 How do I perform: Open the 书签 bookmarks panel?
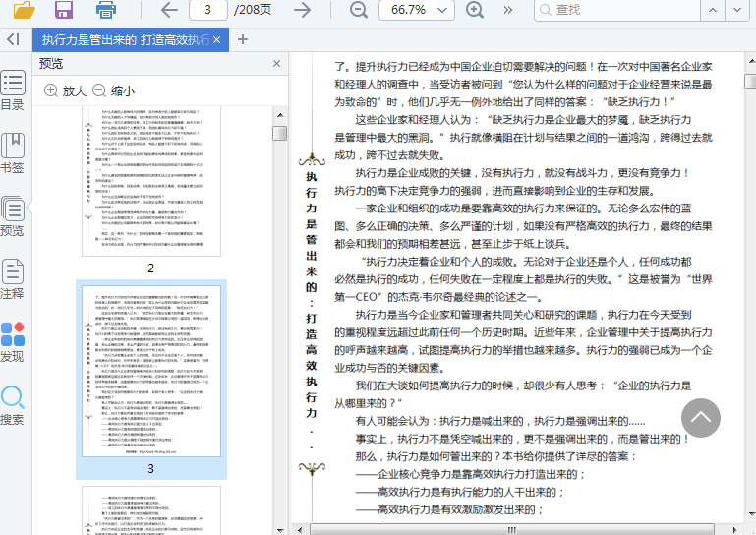pyautogui.click(x=13, y=153)
